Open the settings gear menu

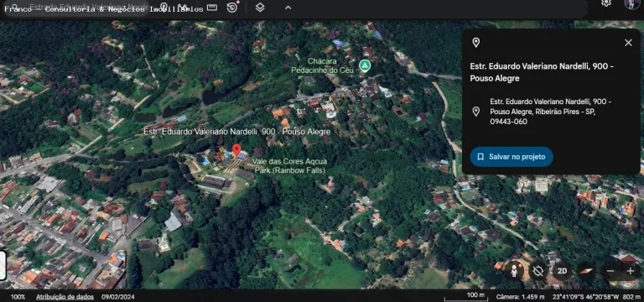click(x=606, y=3)
